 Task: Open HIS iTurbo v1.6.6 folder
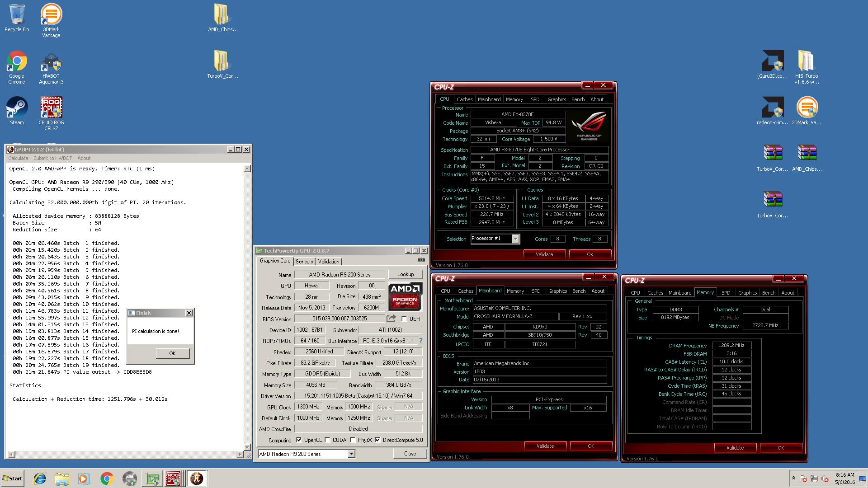pos(807,67)
